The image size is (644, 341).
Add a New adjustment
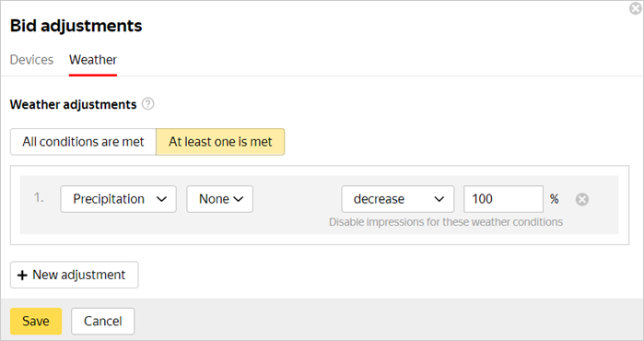pos(75,275)
